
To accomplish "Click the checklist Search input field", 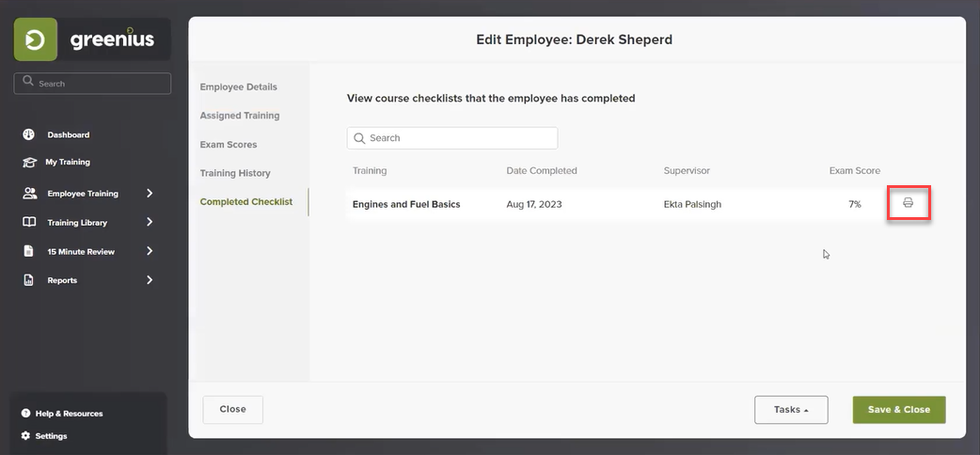I will (452, 138).
